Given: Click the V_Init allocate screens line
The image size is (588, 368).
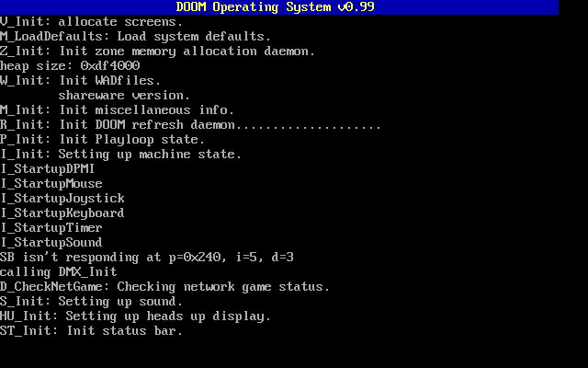Looking at the screenshot, I should [x=92, y=21].
